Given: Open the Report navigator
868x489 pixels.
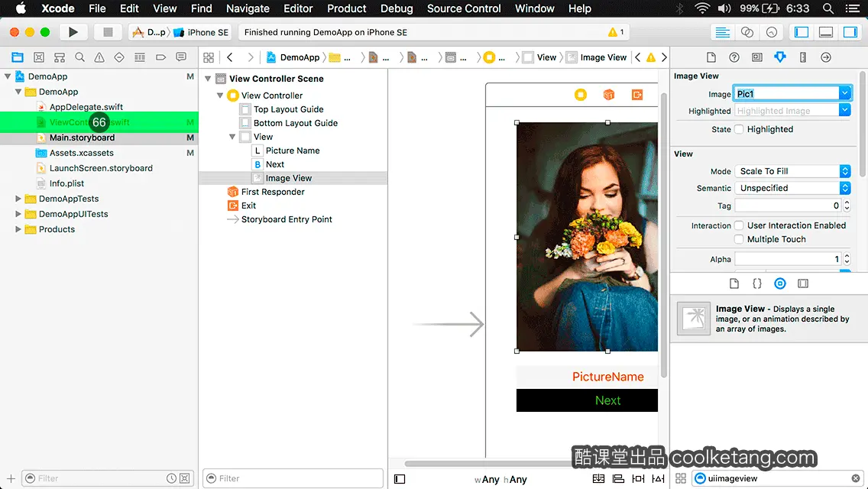Looking at the screenshot, I should coord(181,57).
